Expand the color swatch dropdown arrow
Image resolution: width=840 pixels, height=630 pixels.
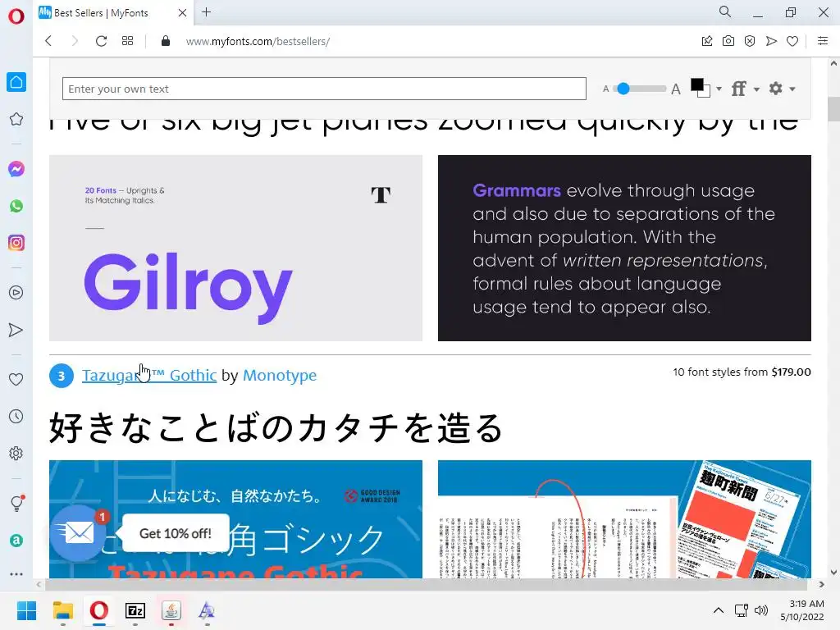tap(719, 89)
